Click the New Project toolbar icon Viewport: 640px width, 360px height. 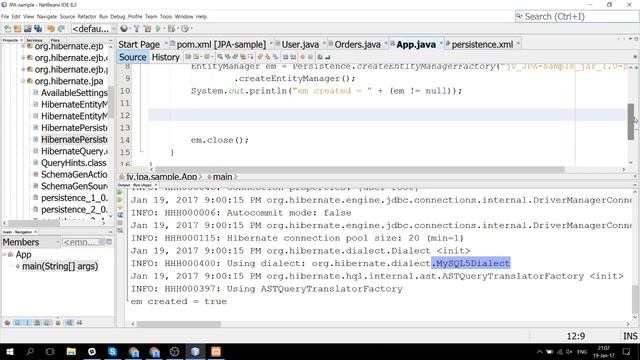(17, 29)
